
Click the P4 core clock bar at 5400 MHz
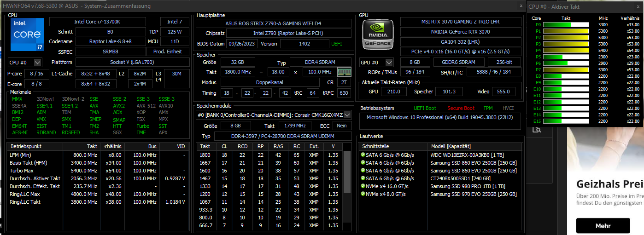[566, 50]
